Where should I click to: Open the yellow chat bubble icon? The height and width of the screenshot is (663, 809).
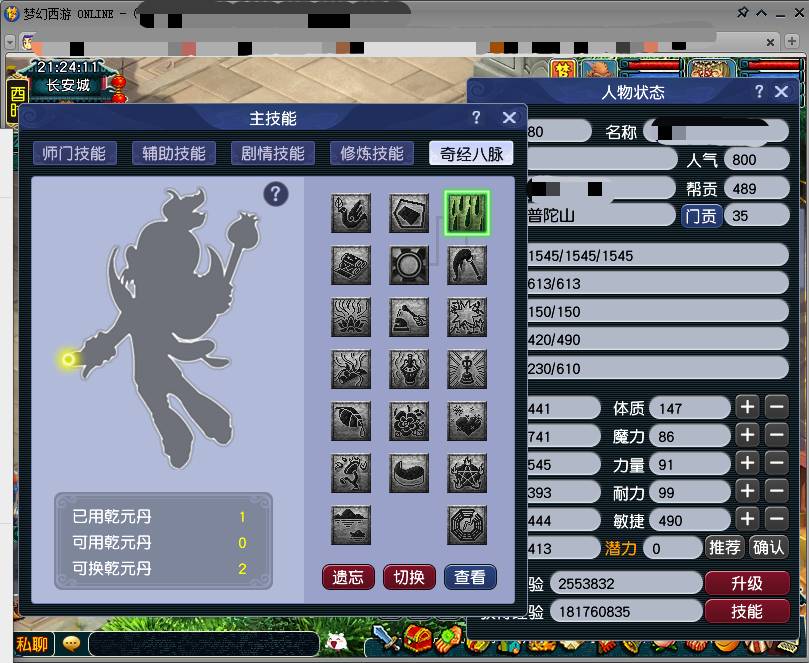pyautogui.click(x=71, y=643)
